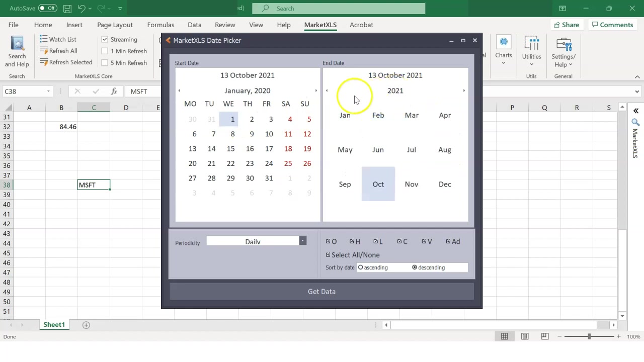Select cell C38 containing MSFT

(x=94, y=185)
